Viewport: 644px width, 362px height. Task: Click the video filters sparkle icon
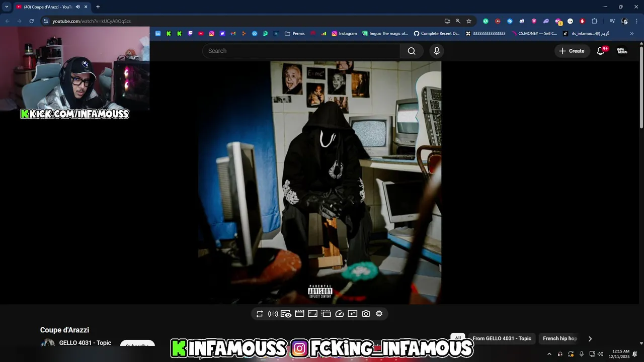pyautogui.click(x=353, y=314)
